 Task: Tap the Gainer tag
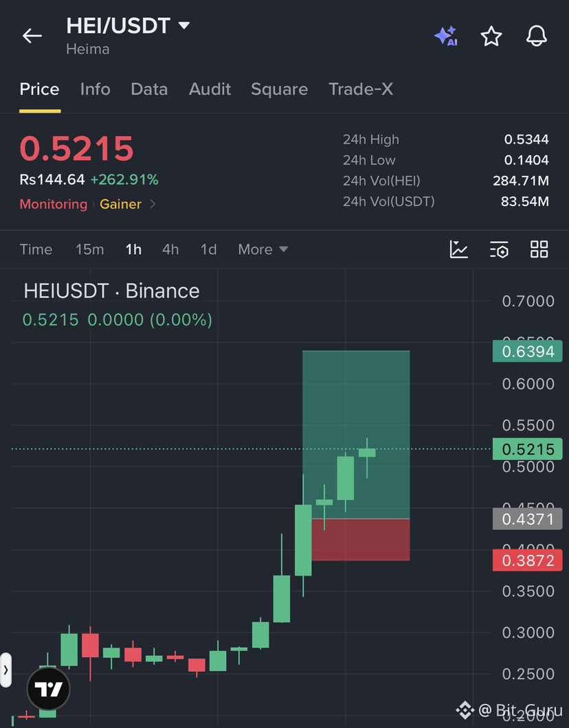coord(120,204)
